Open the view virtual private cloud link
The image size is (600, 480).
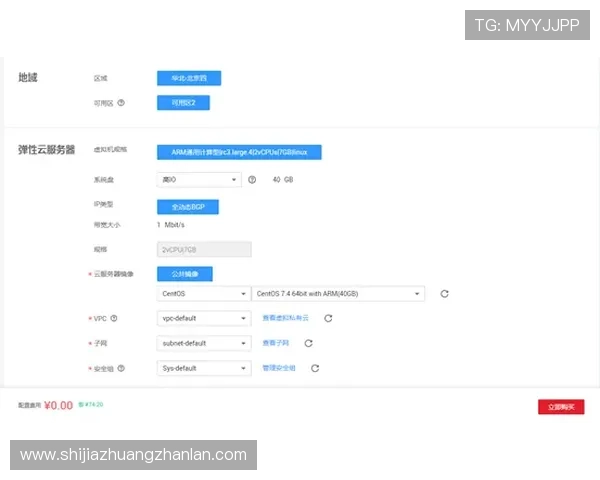coord(285,318)
